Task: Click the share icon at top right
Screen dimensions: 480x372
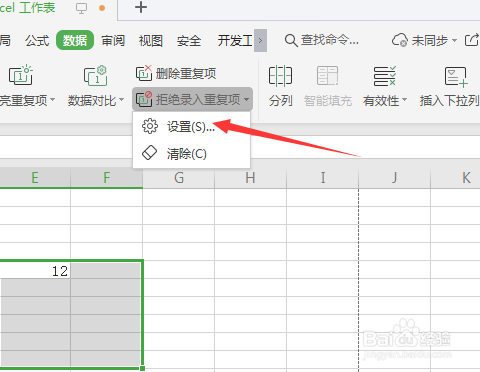Action: point(472,40)
